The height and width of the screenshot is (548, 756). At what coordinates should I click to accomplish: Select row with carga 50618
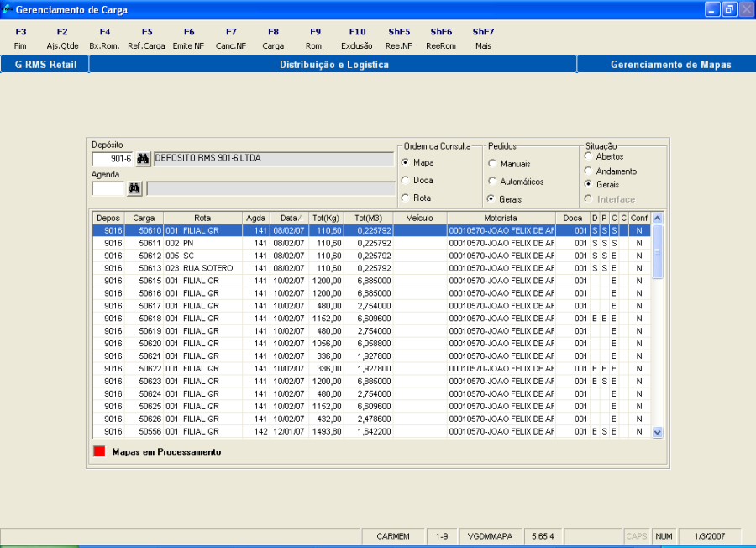[371, 319]
